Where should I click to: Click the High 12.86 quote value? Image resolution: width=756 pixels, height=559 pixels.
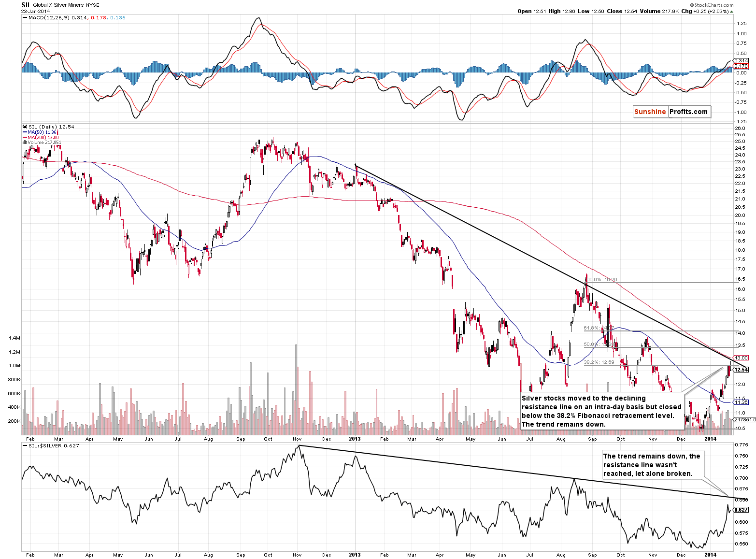pyautogui.click(x=562, y=11)
